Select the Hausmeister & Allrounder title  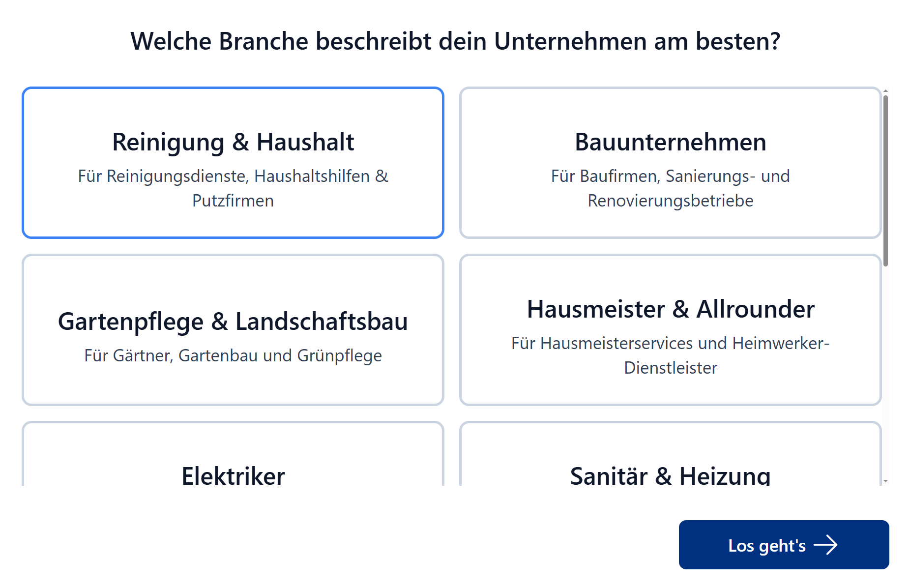tap(670, 309)
